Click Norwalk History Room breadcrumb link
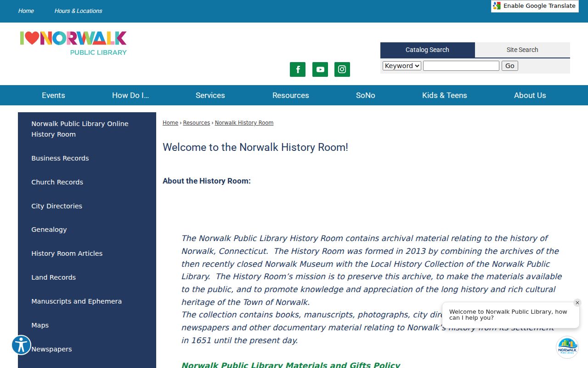Viewport: 588px width, 368px height. (244, 123)
